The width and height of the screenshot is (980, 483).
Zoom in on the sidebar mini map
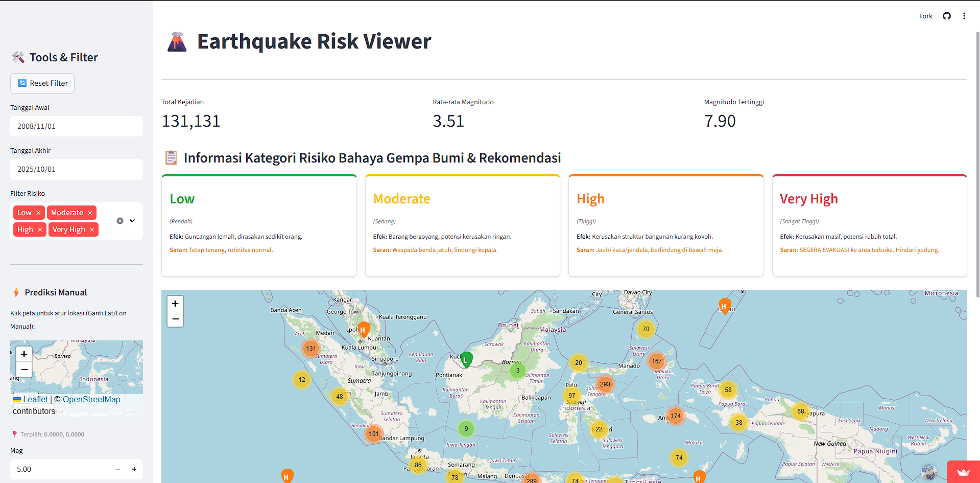[x=24, y=354]
